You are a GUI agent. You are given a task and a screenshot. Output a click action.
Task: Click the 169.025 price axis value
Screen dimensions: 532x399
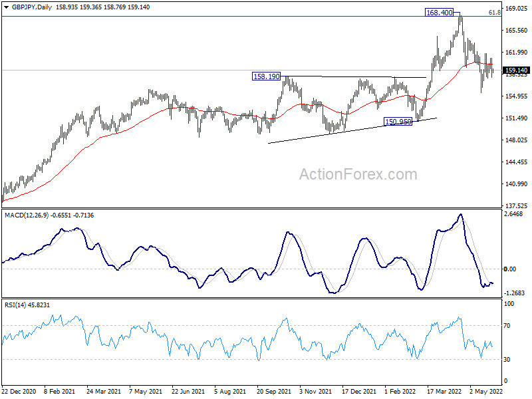517,8
